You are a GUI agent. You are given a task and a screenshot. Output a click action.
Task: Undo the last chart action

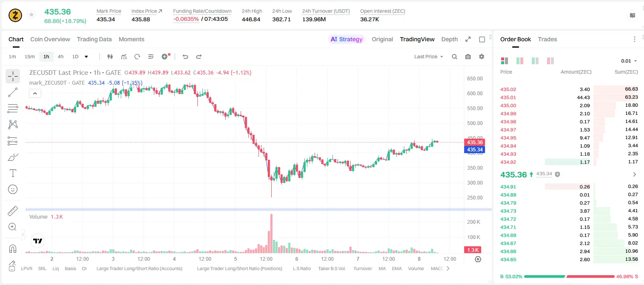pyautogui.click(x=185, y=57)
